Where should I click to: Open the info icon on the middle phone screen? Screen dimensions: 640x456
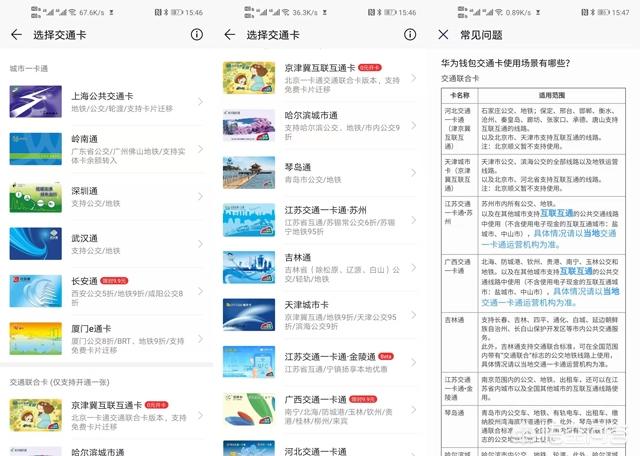[410, 35]
